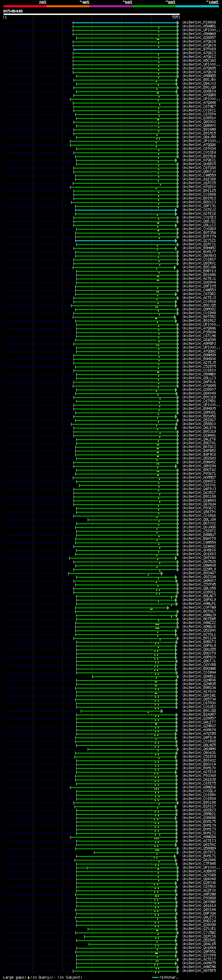
Task: Select hit label UniRef100_A5C3A3
Action: click(x=199, y=60)
